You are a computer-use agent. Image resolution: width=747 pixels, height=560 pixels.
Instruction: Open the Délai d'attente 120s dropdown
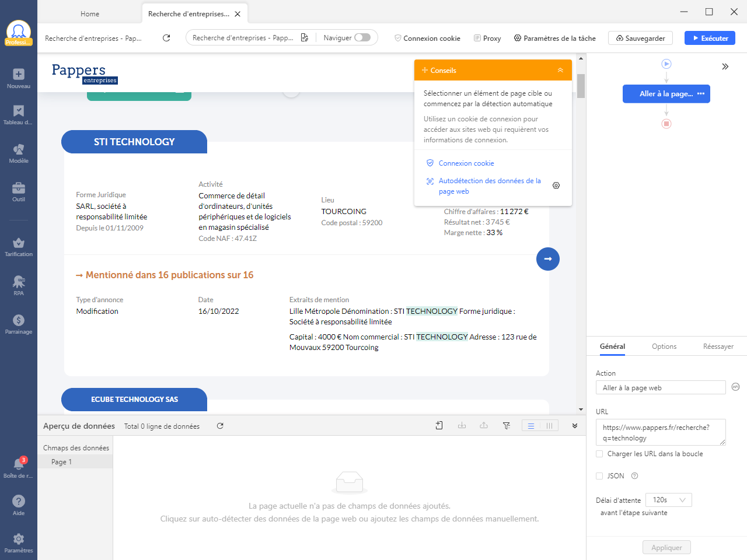pos(669,500)
